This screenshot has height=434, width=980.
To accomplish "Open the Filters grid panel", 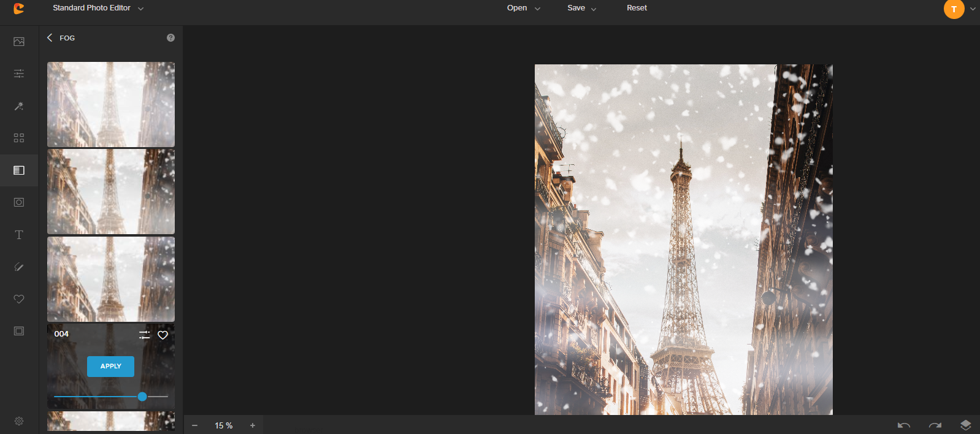I will click(19, 138).
